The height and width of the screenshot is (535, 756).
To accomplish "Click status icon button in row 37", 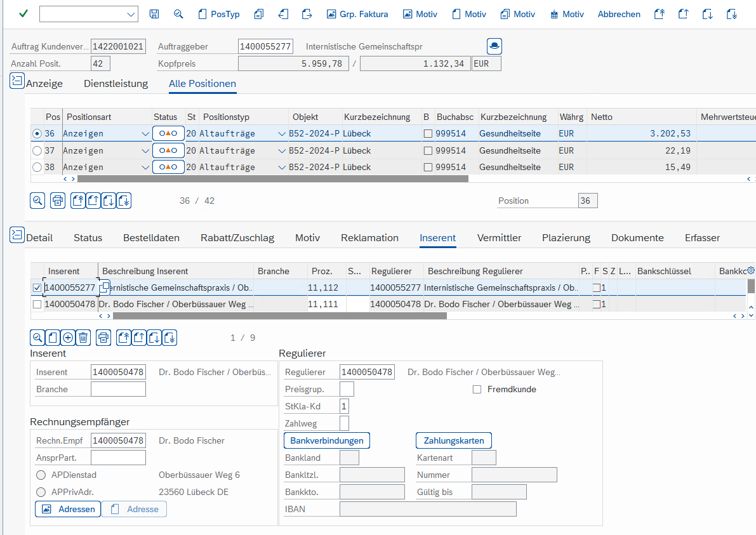I will coord(168,150).
